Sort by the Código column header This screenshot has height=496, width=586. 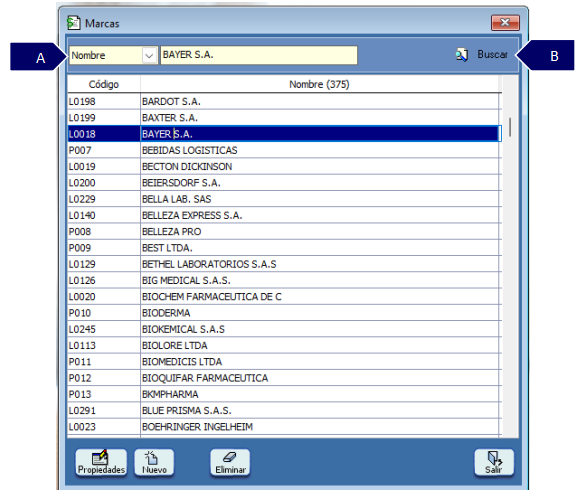104,84
